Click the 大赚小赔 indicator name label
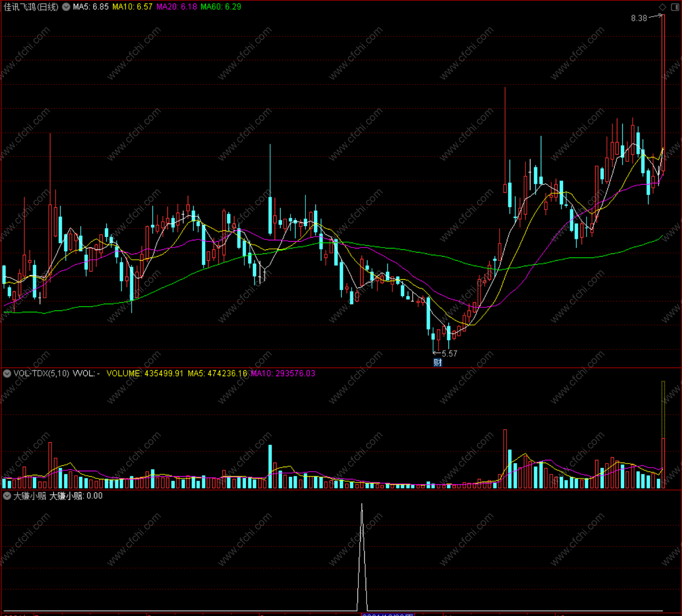The width and height of the screenshot is (682, 616). [x=30, y=496]
